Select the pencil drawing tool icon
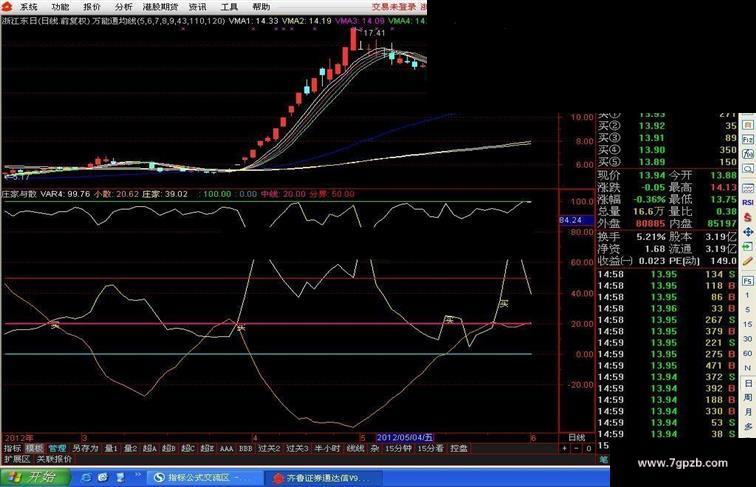756x487 pixels. tap(747, 262)
